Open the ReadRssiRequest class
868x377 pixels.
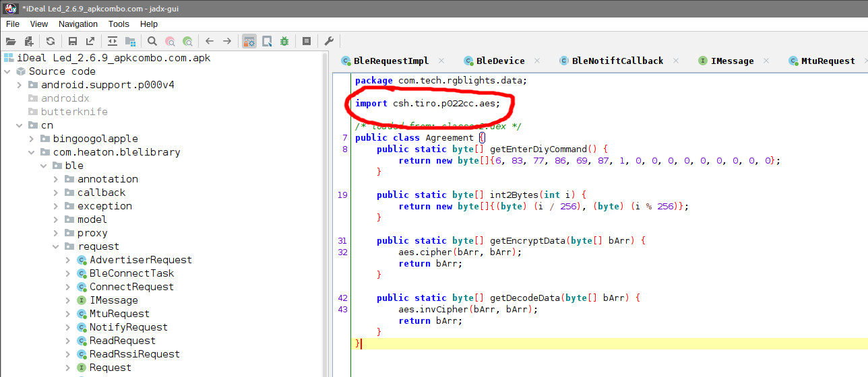tap(134, 354)
